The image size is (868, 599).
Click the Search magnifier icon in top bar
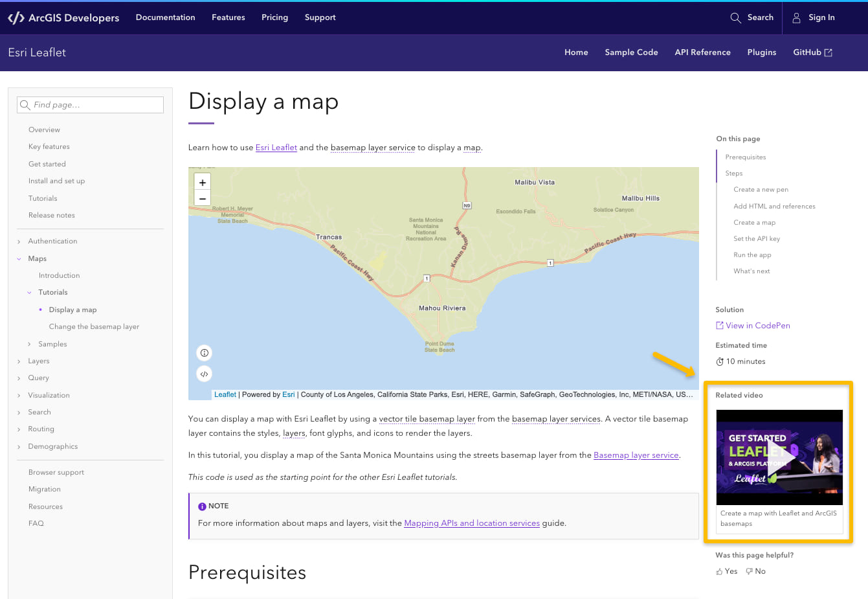coord(735,18)
